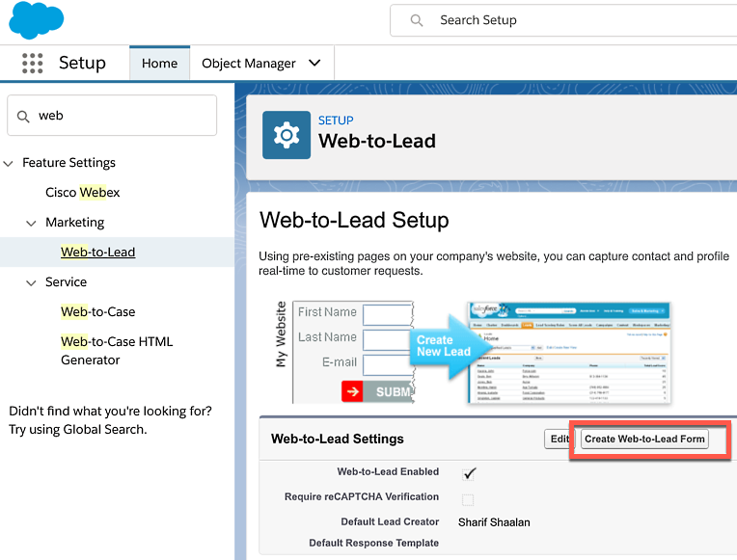Image resolution: width=737 pixels, height=560 pixels.
Task: Click the Quick Find box containing web
Action: pos(112,116)
